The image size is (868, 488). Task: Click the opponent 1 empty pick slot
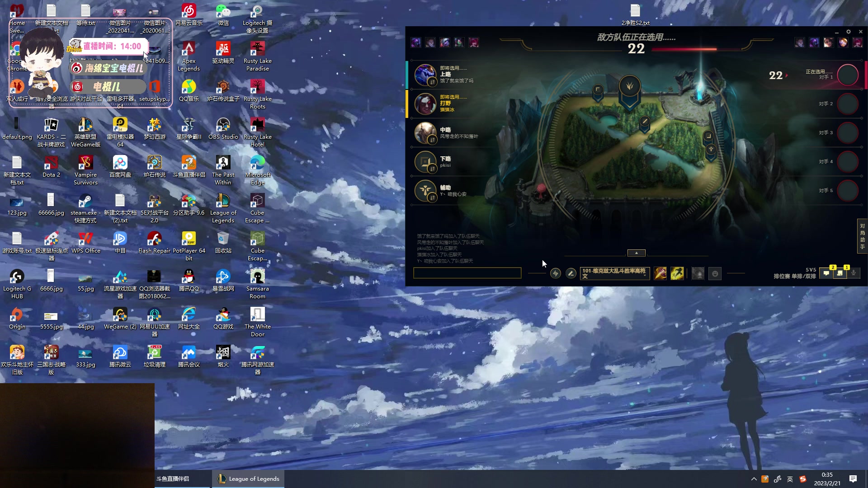(848, 75)
